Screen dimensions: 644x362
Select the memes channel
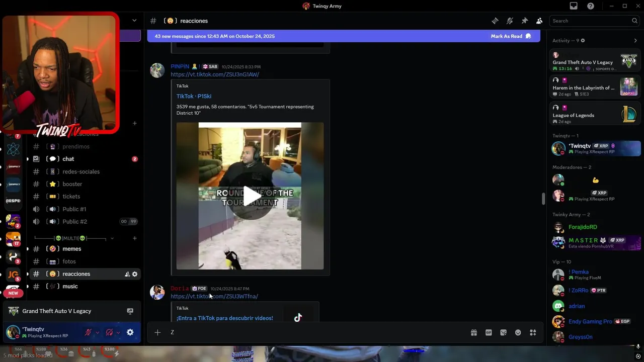pyautogui.click(x=84, y=249)
